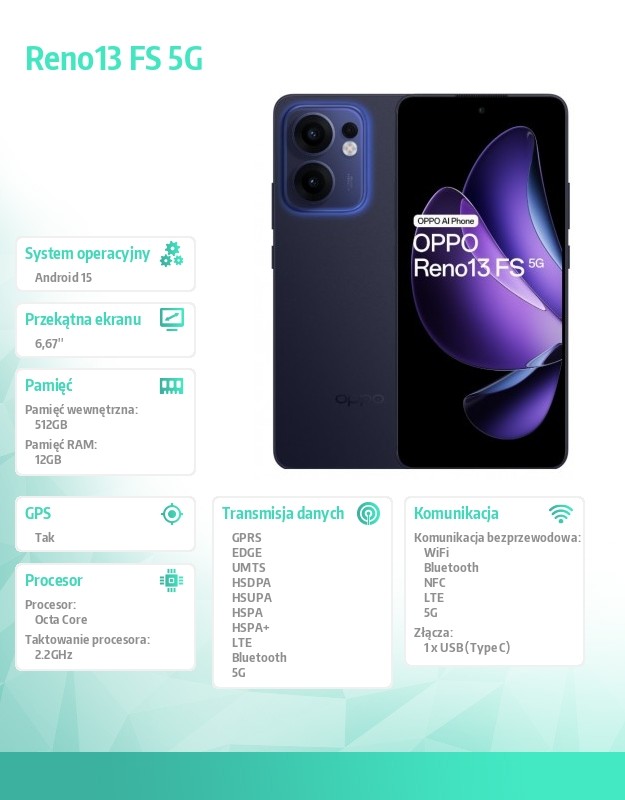This screenshot has height=800, width=625.
Task: Select the 512GB internal memory value
Action: click(x=51, y=424)
